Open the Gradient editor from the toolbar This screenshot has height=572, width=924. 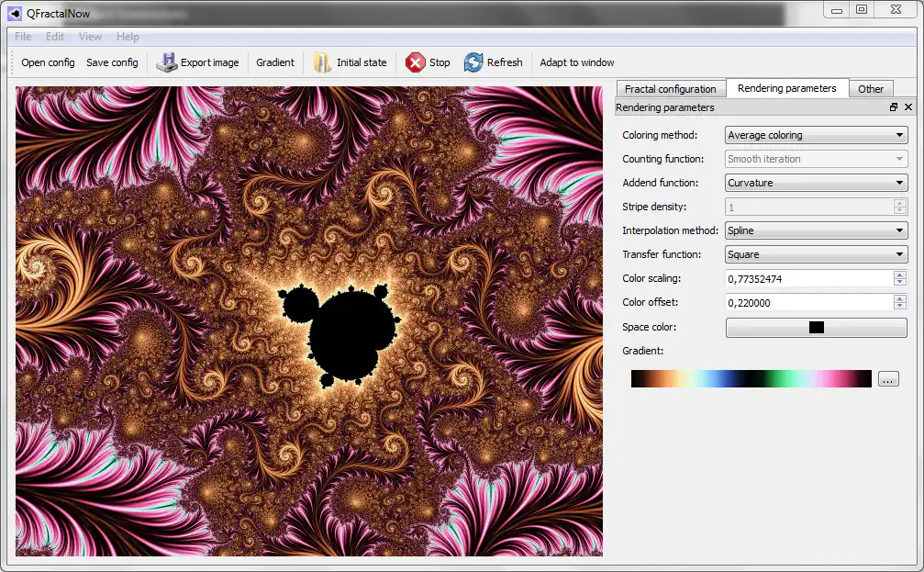[274, 62]
